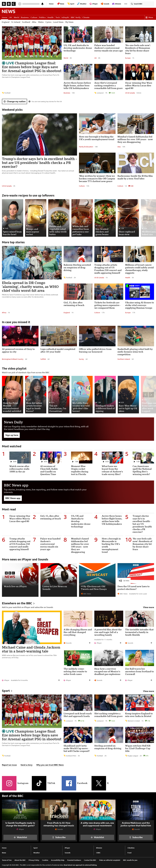Click 'View more' beside Elsewhere on the BBC
Viewport: 156px width, 868px height.
pos(149,608)
